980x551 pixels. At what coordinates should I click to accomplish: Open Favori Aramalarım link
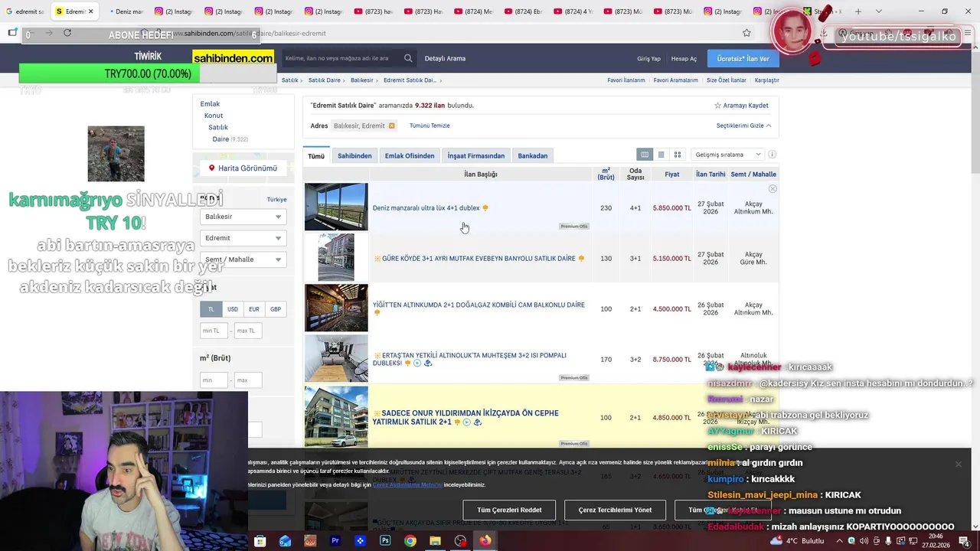[x=676, y=80]
